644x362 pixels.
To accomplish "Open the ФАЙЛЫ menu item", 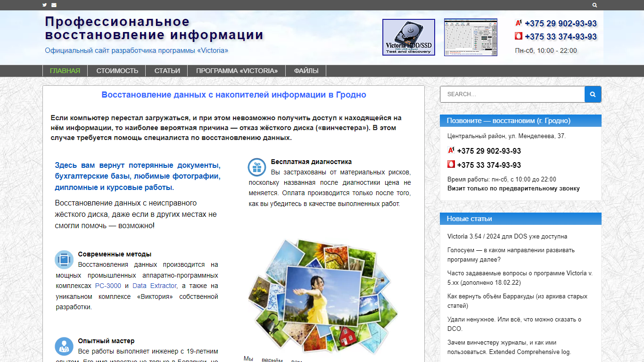I will coord(306,71).
